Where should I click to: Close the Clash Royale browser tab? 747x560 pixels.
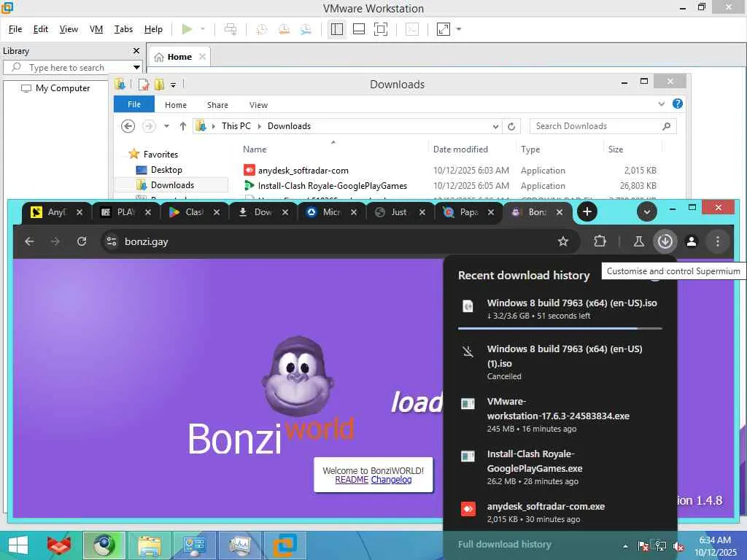[216, 212]
